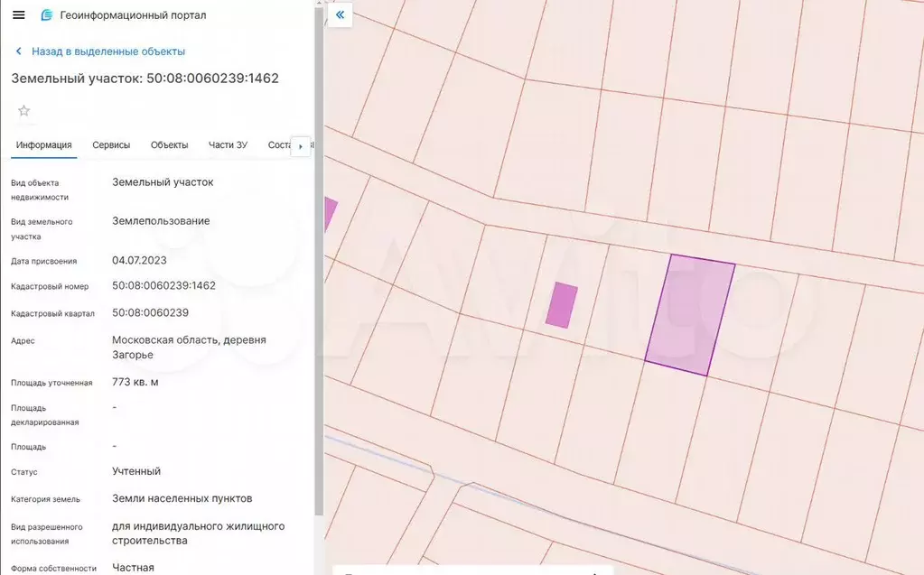Image resolution: width=924 pixels, height=575 pixels.
Task: Click the Статус label
Action: click(24, 472)
